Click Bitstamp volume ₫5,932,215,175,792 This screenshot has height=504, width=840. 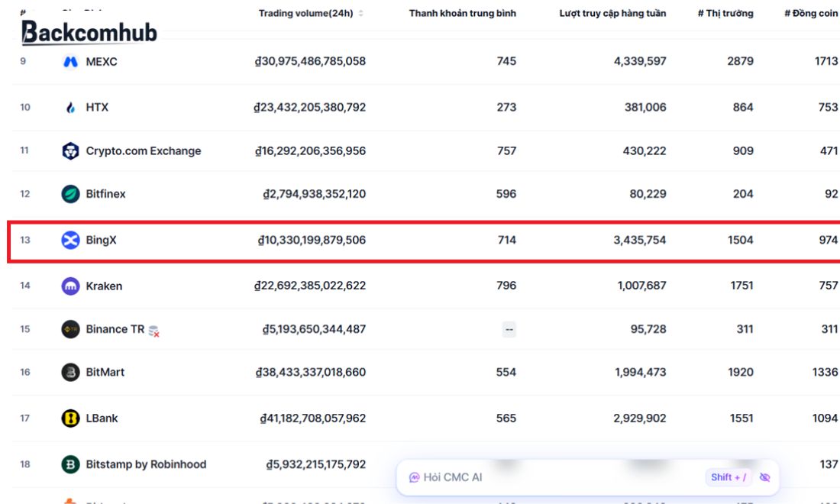[316, 464]
